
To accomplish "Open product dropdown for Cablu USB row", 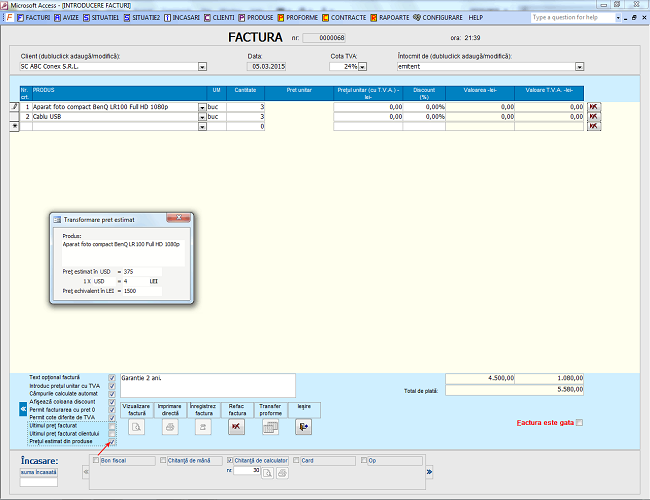I will click(x=202, y=117).
